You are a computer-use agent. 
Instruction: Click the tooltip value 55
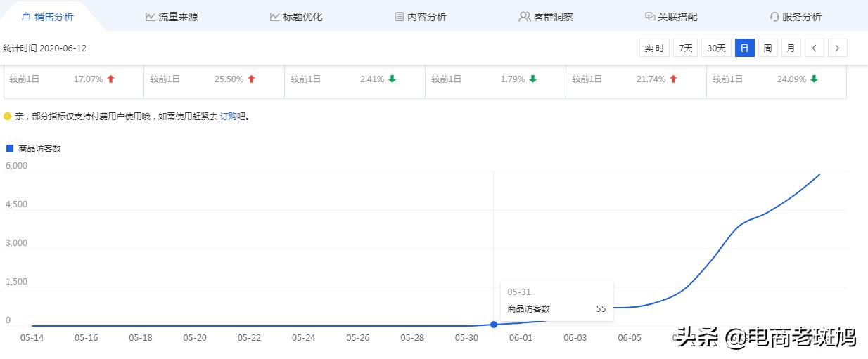601,308
